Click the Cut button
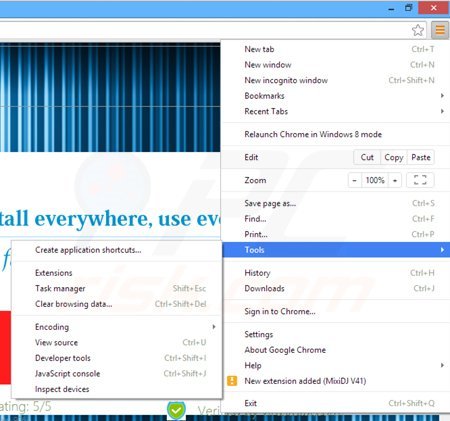The height and width of the screenshot is (421, 450). coord(367,157)
